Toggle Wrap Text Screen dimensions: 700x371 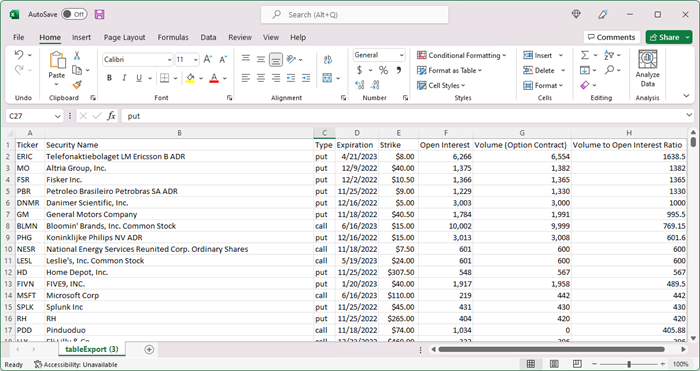(x=328, y=59)
